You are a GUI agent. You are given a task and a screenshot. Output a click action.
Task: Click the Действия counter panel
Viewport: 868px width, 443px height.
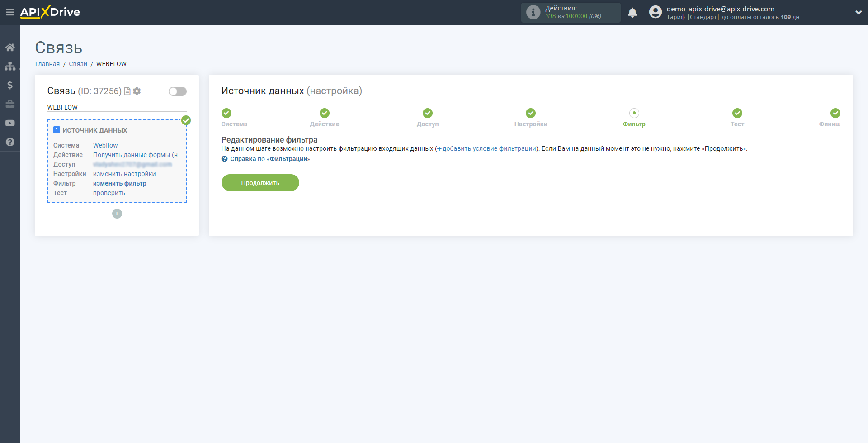[x=571, y=12]
